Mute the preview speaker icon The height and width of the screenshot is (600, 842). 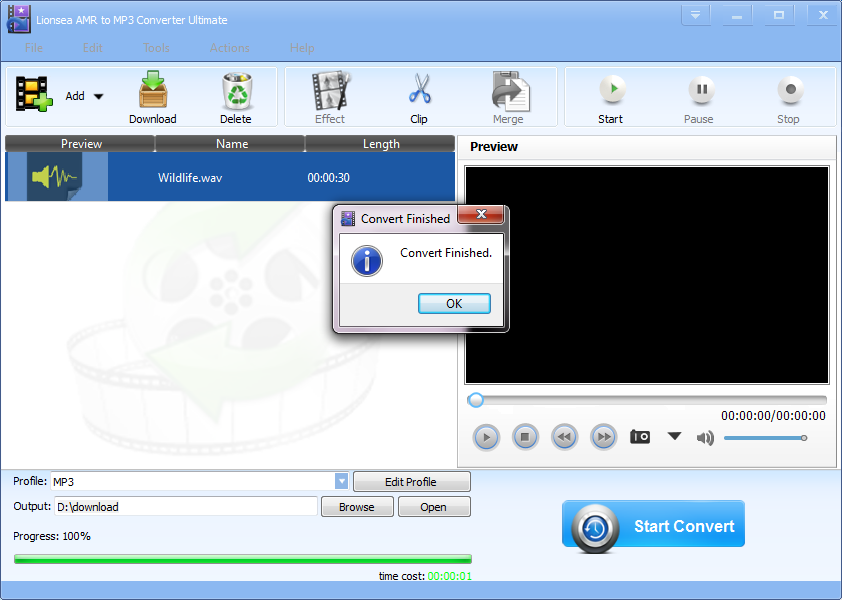tap(705, 438)
